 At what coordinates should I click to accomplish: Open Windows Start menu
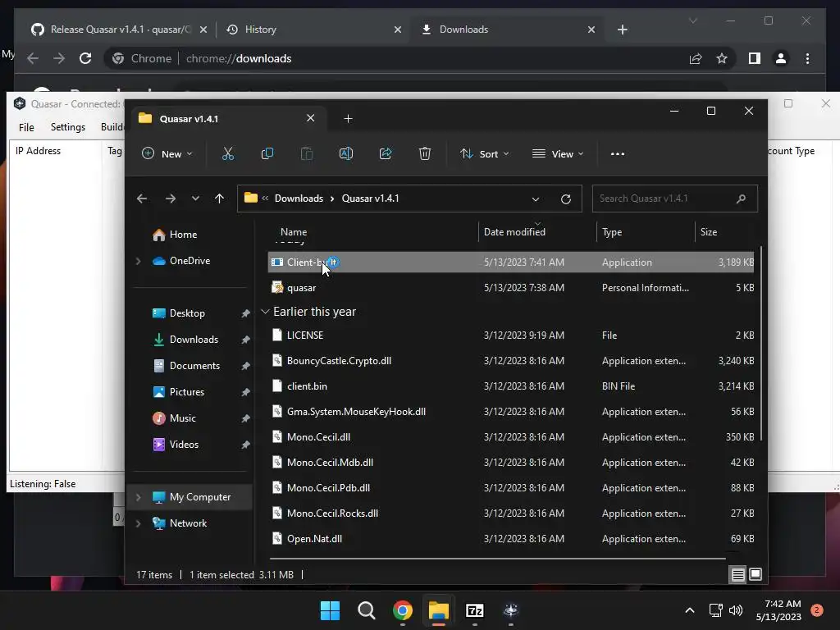point(330,610)
